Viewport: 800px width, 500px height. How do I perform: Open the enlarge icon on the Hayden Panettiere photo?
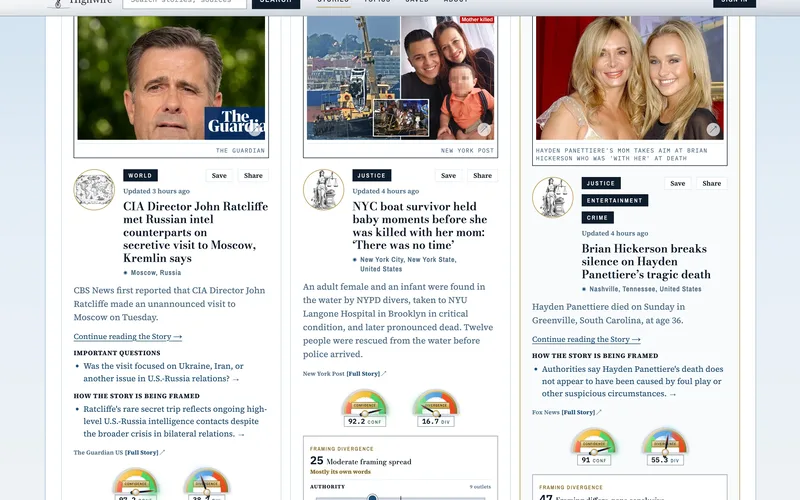tap(713, 130)
